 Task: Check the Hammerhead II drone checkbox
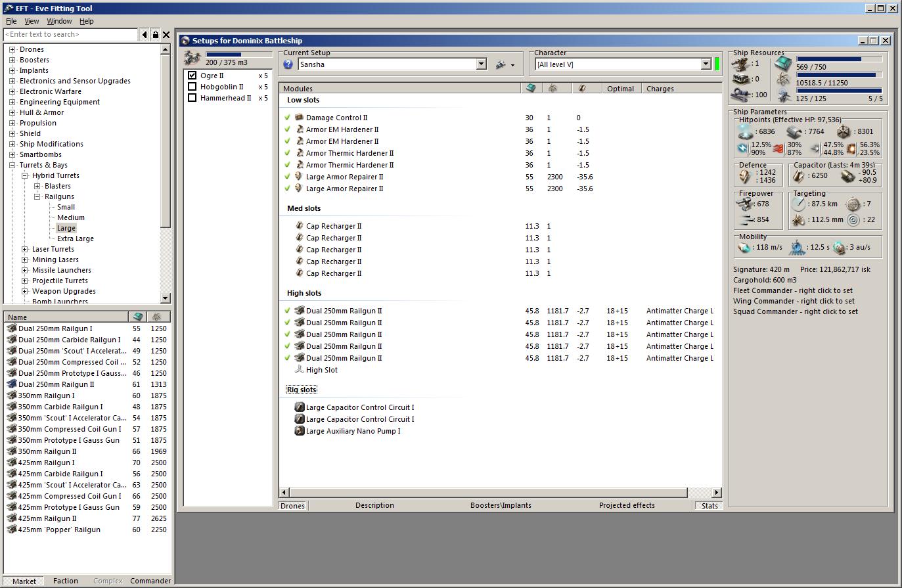(192, 98)
